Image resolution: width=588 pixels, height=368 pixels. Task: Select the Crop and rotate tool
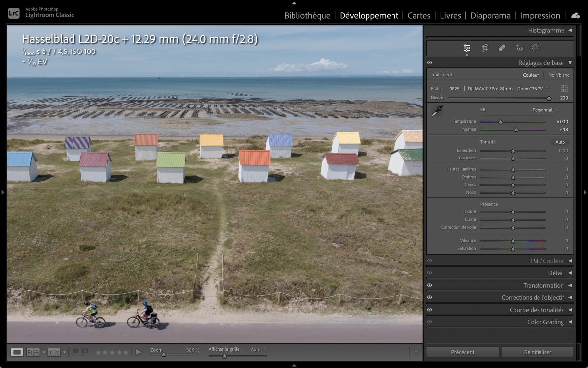point(485,48)
